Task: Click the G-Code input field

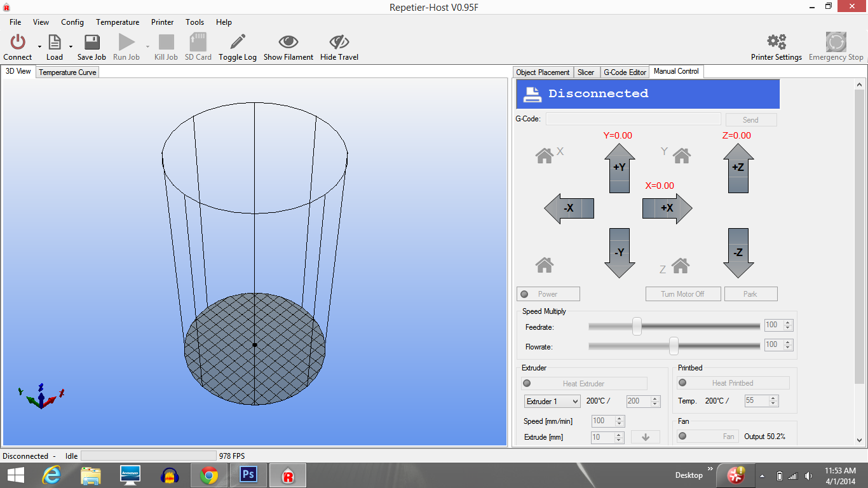Action: (633, 119)
